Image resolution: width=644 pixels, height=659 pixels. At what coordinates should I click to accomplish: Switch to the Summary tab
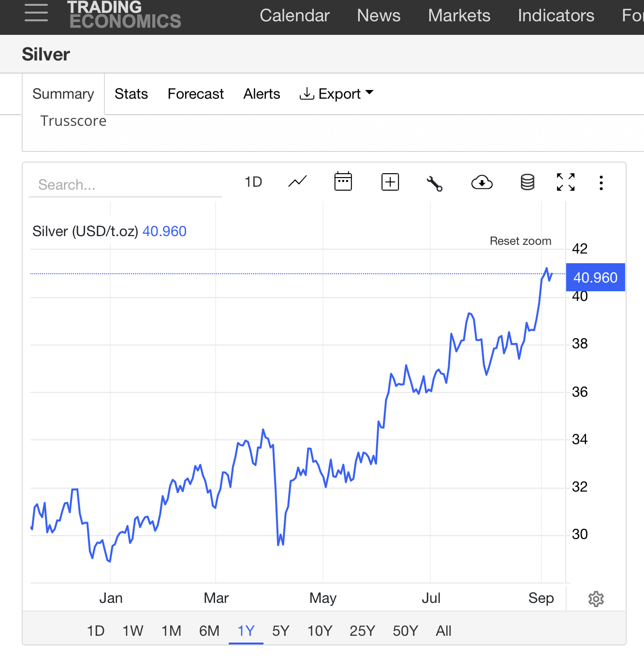63,94
